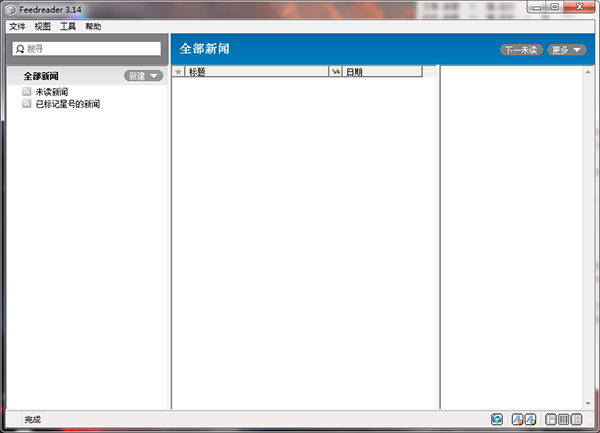Switch to the last layout view icon
The image size is (600, 433).
576,419
